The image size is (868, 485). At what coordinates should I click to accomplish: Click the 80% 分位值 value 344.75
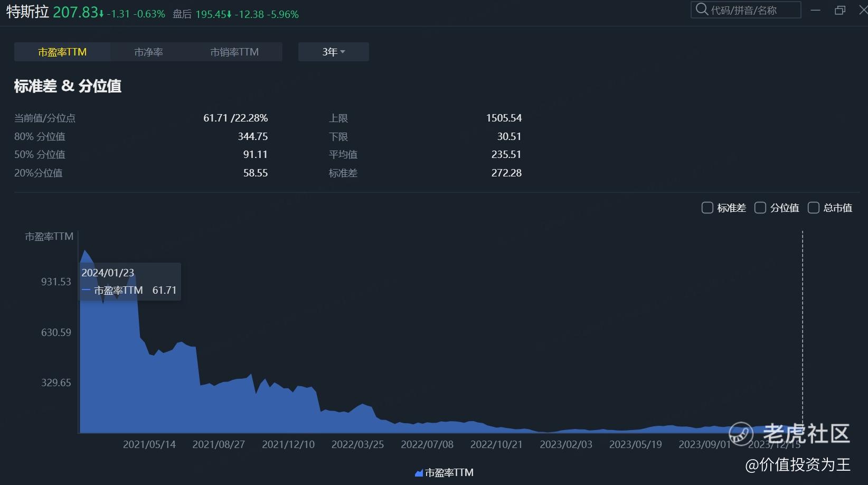coord(253,136)
